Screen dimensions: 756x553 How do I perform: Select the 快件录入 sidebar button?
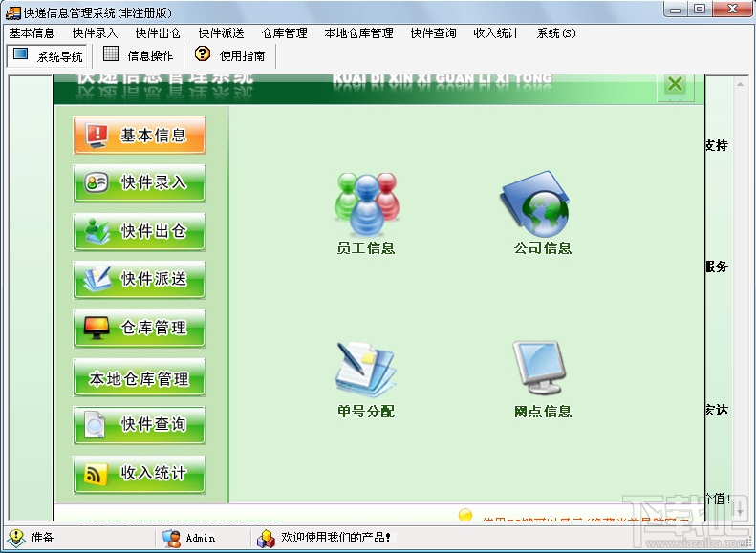click(140, 183)
